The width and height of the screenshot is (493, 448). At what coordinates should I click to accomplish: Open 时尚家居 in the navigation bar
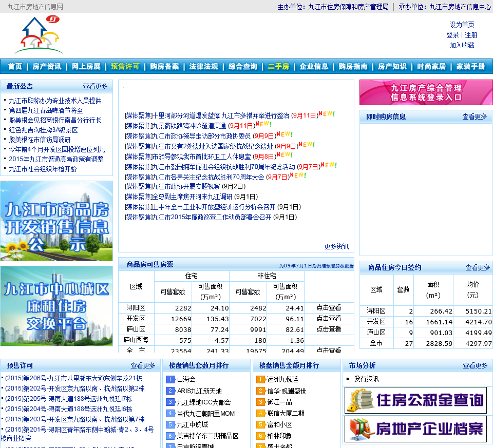pyautogui.click(x=431, y=66)
